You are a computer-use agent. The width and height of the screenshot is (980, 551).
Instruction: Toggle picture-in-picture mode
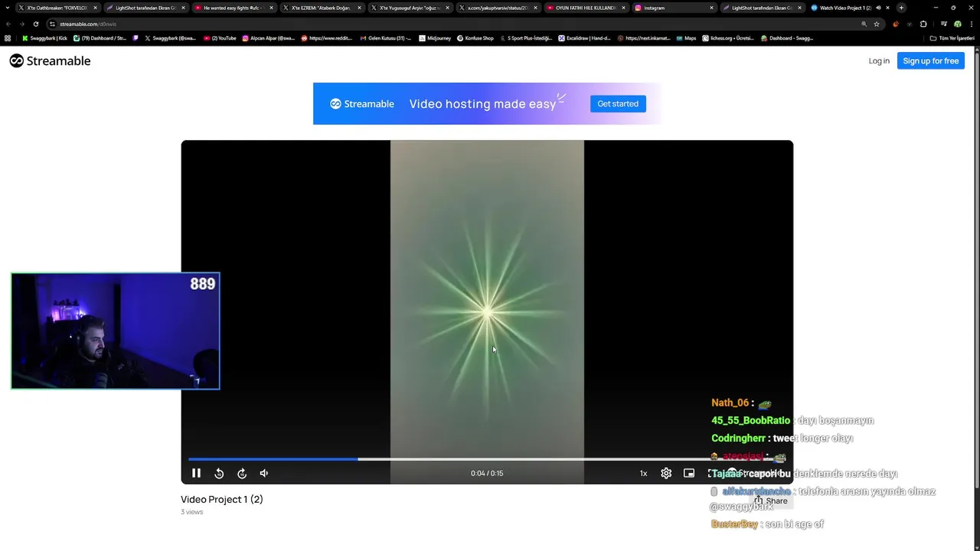point(689,473)
